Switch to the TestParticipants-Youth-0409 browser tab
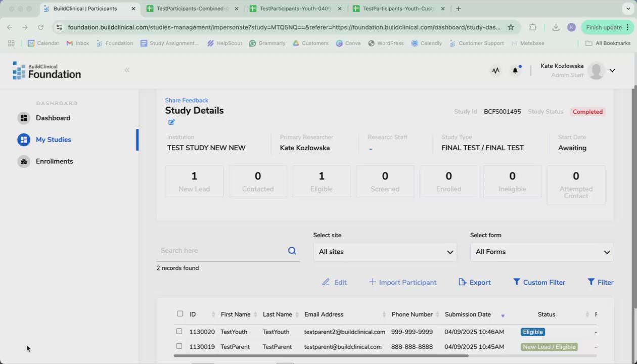 click(x=295, y=9)
